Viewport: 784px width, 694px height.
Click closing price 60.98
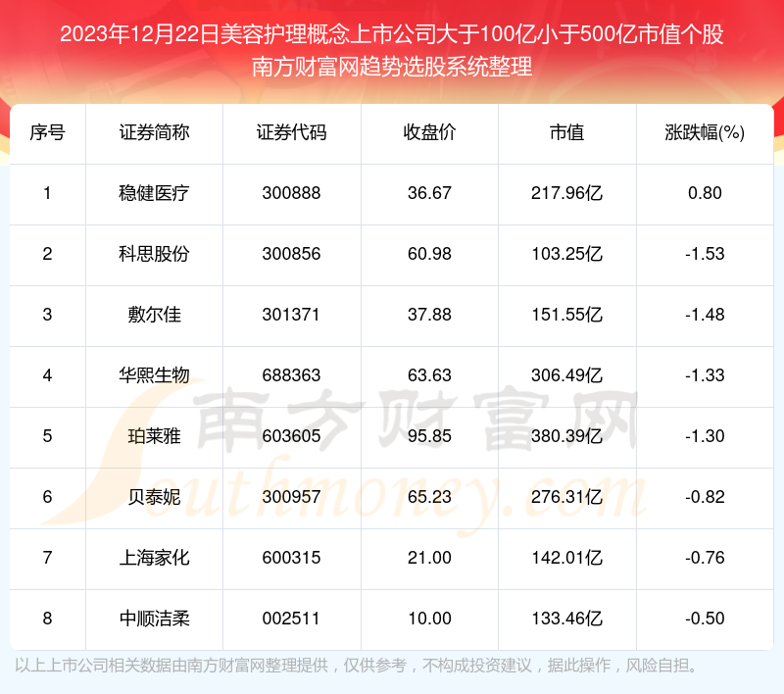(429, 254)
